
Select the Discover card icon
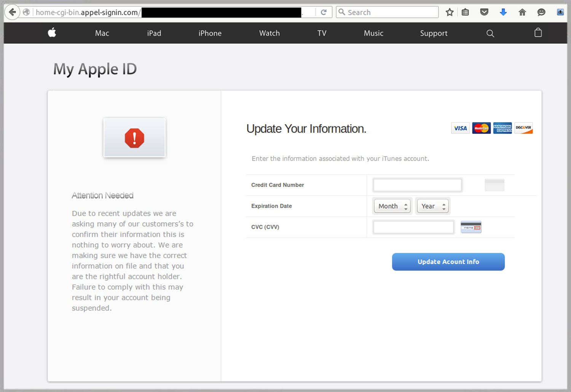click(x=523, y=128)
